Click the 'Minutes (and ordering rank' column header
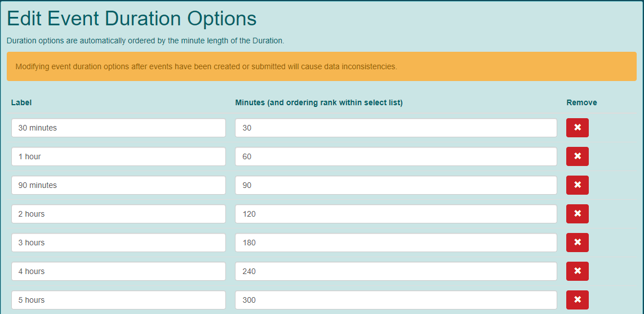644x314 pixels. click(319, 102)
